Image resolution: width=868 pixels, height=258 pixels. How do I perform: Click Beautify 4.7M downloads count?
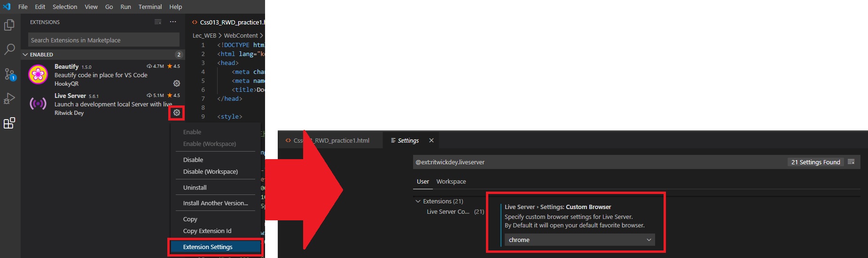tap(156, 66)
